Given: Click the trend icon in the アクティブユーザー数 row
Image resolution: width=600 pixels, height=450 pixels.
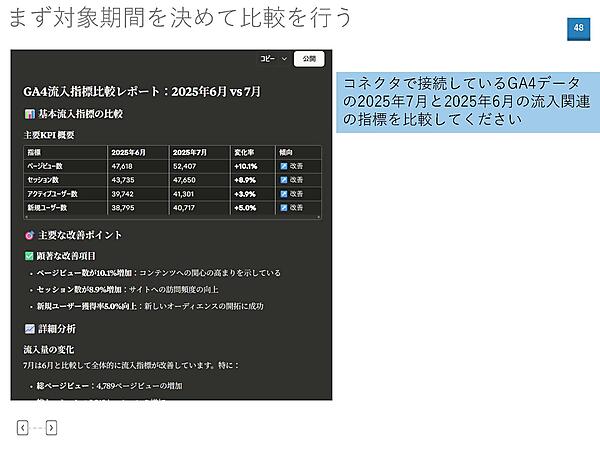Looking at the screenshot, I should click(284, 194).
